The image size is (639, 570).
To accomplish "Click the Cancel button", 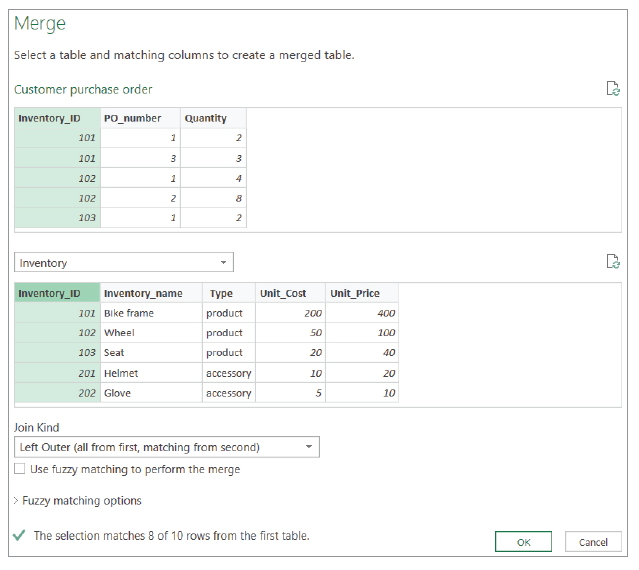I will 593,542.
